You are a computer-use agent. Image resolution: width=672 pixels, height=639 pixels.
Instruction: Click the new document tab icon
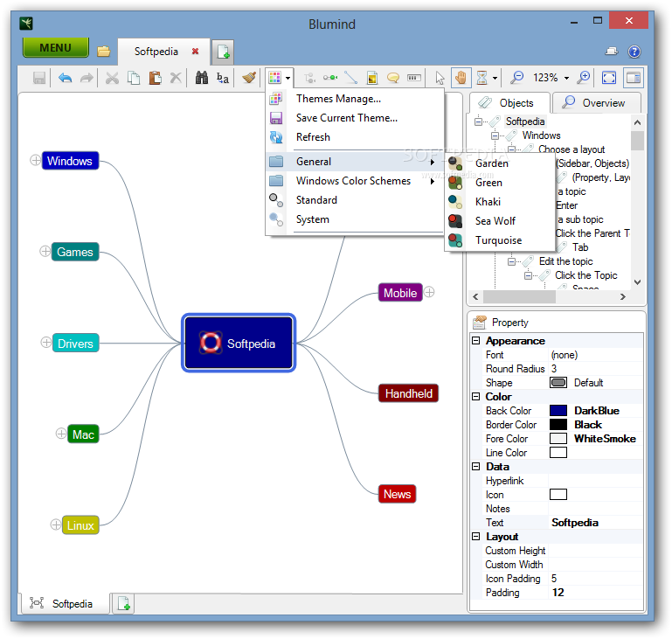[223, 52]
